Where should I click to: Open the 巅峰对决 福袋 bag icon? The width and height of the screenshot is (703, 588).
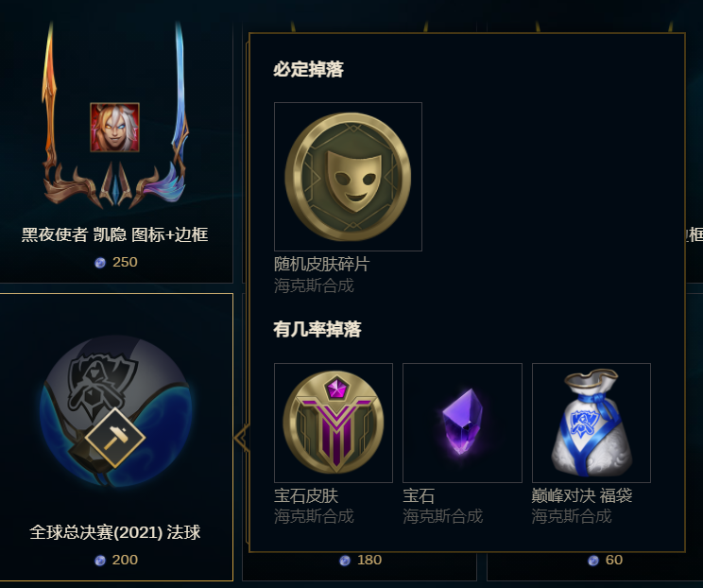click(x=592, y=423)
